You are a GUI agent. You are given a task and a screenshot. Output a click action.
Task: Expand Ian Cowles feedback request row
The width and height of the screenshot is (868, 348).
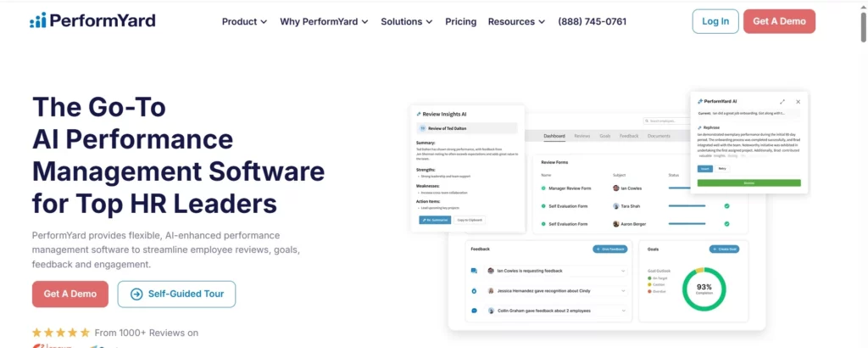624,271
